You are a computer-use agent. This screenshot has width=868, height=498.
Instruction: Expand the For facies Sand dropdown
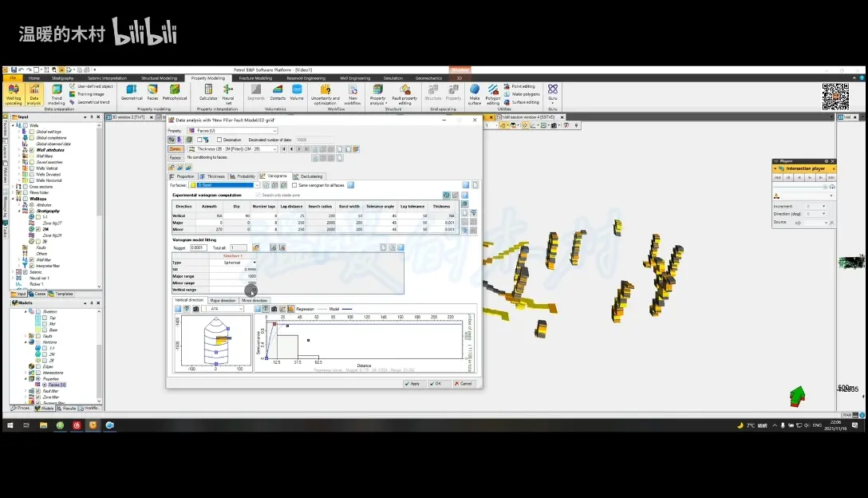[257, 185]
